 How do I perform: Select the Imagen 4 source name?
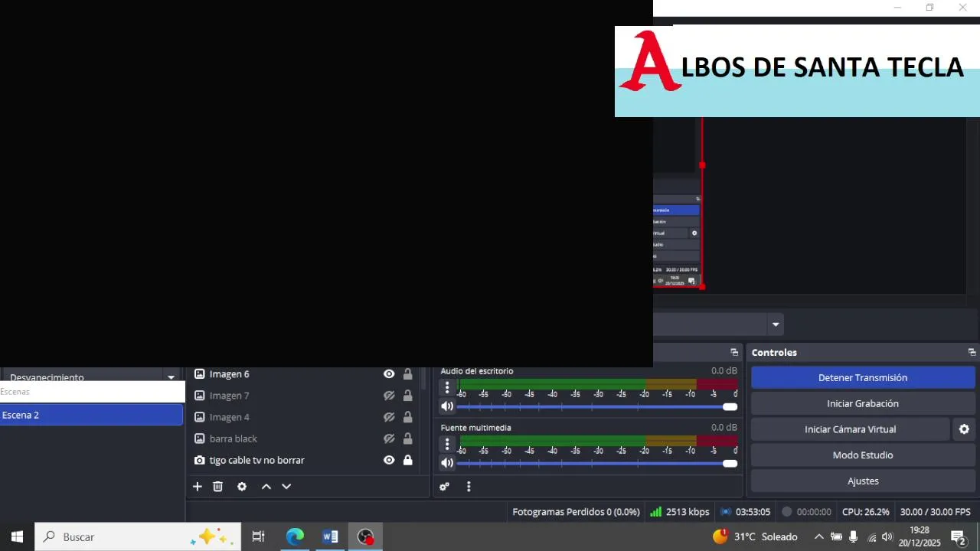point(230,417)
